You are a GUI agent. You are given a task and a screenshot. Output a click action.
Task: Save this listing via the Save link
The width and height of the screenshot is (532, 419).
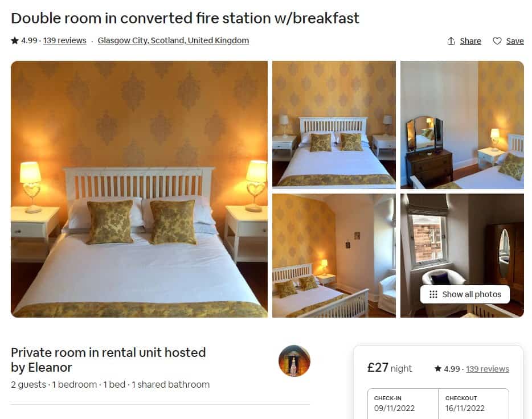pyautogui.click(x=515, y=41)
